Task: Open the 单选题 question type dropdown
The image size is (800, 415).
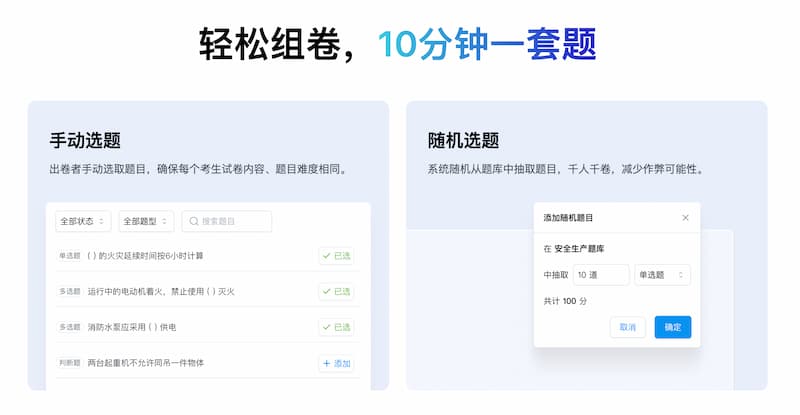Action: coord(662,275)
